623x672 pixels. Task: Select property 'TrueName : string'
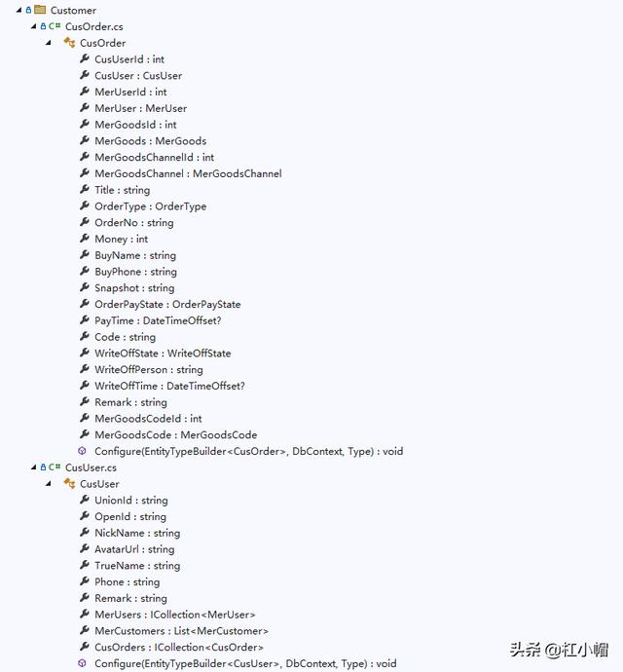pyautogui.click(x=137, y=565)
